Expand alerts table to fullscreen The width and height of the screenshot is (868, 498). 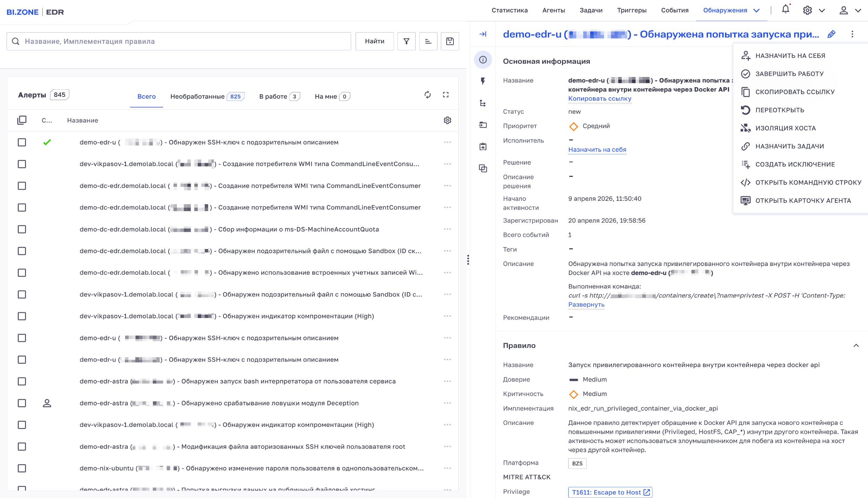click(x=446, y=95)
